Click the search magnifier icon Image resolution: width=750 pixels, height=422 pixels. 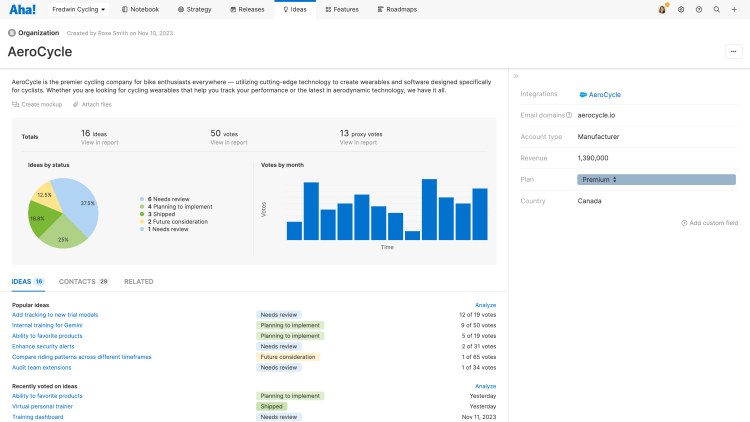pos(717,10)
